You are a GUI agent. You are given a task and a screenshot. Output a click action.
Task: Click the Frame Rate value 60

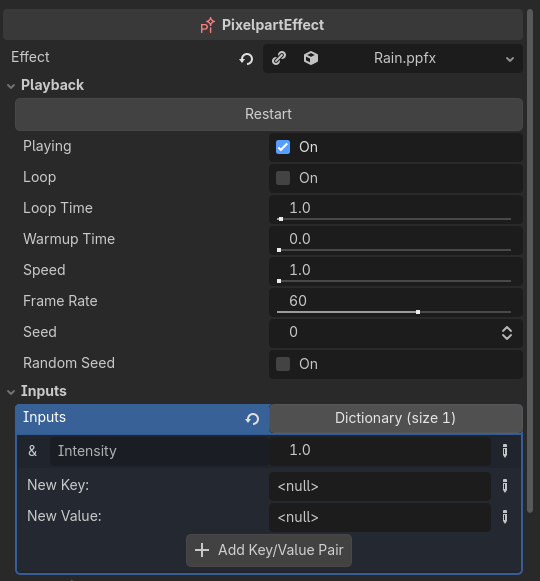click(x=298, y=301)
